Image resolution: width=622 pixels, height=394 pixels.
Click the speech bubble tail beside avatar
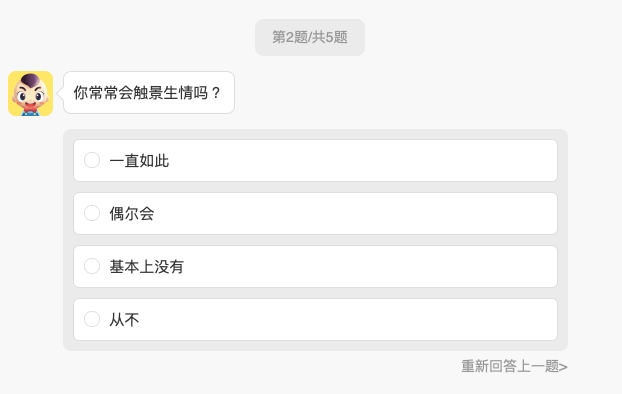tap(60, 94)
